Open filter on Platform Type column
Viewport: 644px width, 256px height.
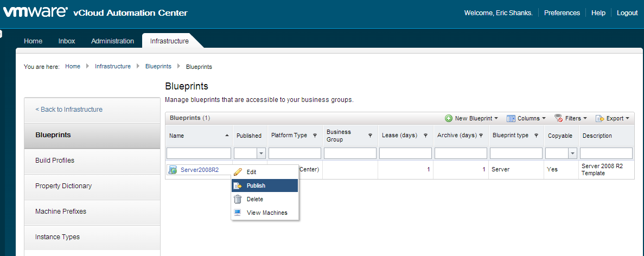pos(315,136)
